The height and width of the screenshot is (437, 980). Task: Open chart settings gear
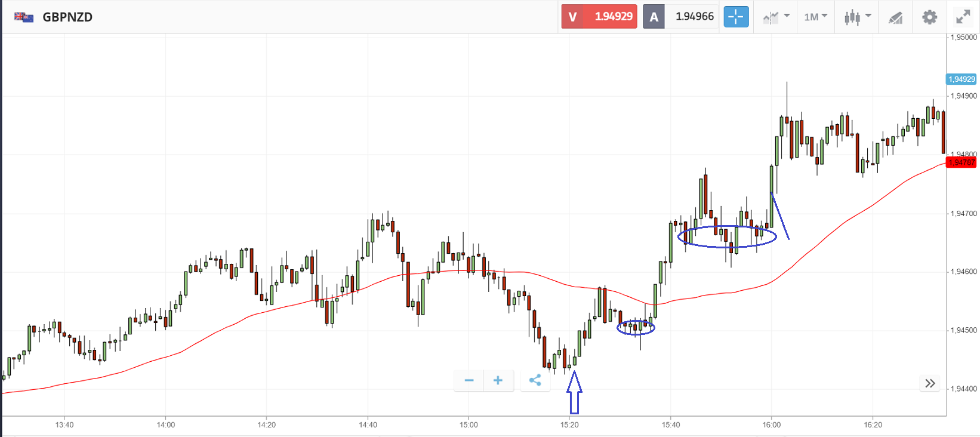[x=929, y=17]
